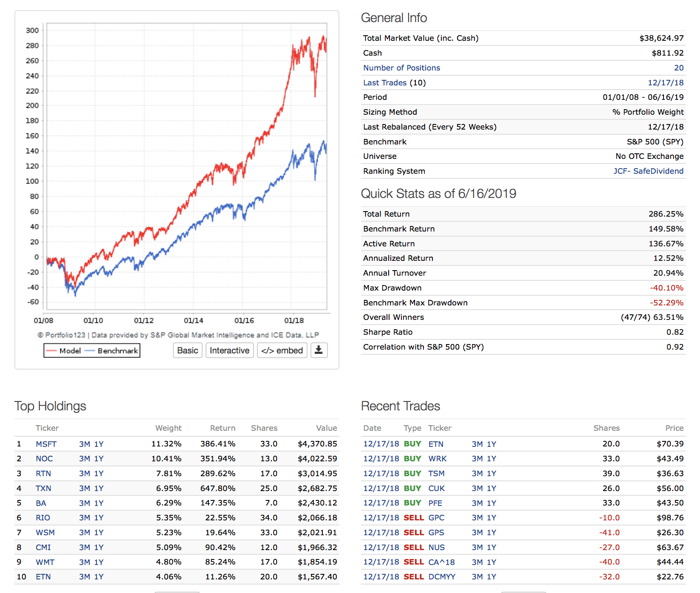The image size is (700, 593).
Task: Switch chart to Basic view
Action: click(x=187, y=350)
